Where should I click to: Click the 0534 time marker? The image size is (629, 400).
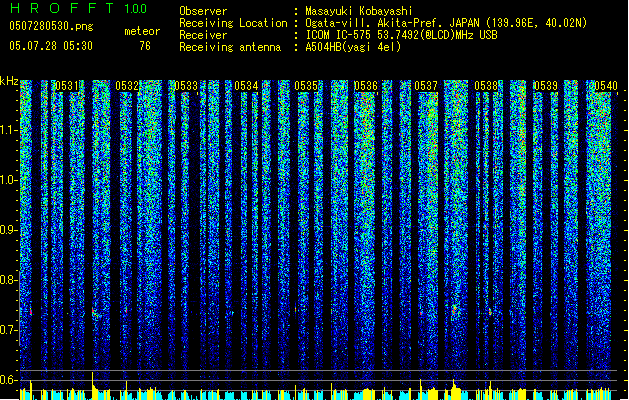[x=246, y=86]
